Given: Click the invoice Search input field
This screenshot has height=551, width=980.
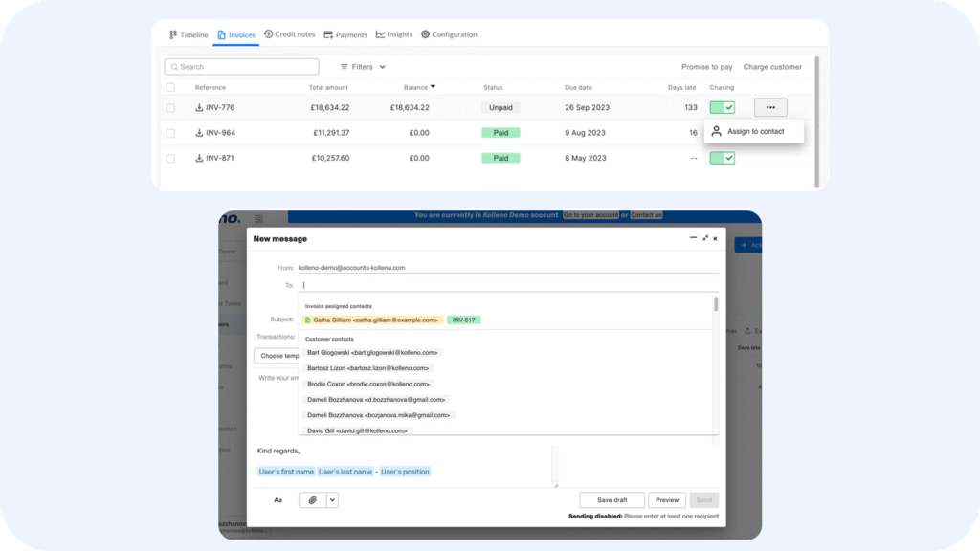Looking at the screenshot, I should pos(241,67).
